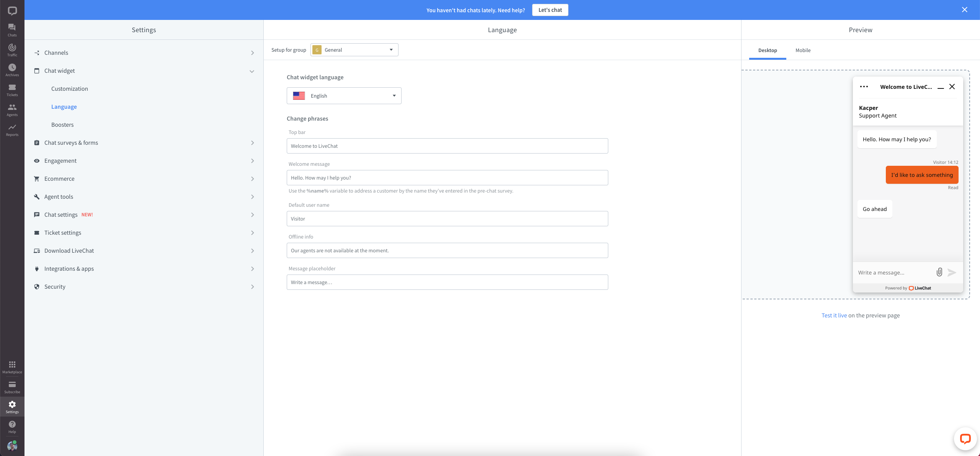Viewport: 980px width, 456px height.
Task: Click the 'Go ahead' message bubble
Action: 875,209
